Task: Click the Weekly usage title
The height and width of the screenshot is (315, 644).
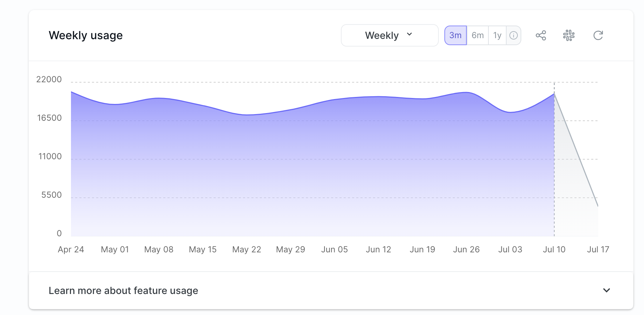Action: (86, 35)
